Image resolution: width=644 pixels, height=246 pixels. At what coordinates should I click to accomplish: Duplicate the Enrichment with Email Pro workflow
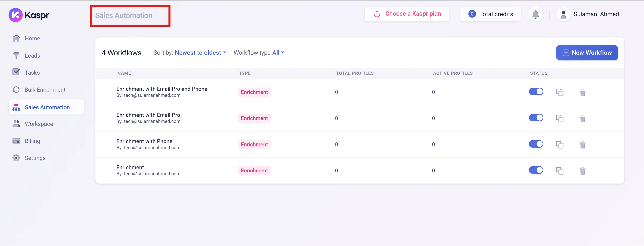click(559, 118)
